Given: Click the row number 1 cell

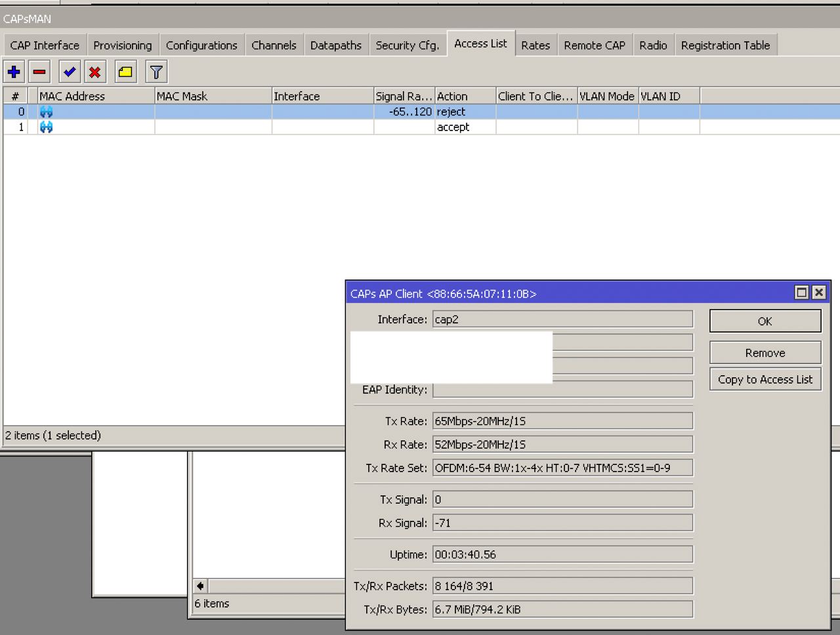Looking at the screenshot, I should pos(15,127).
